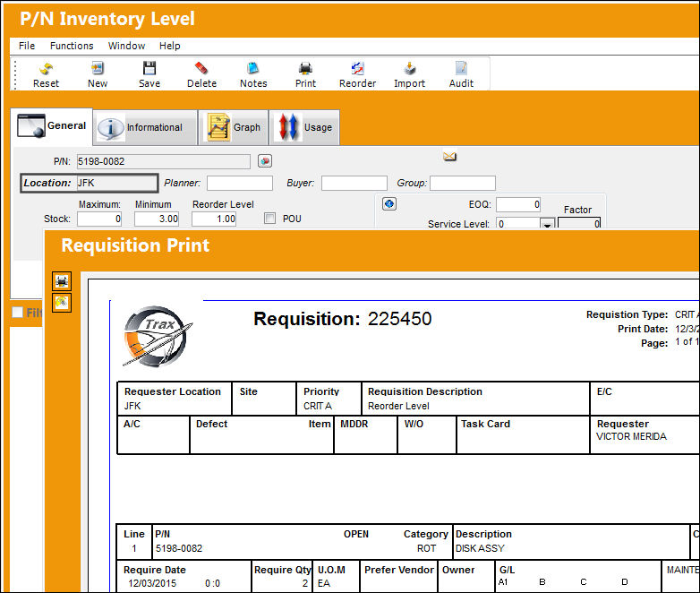Viewport: 700px width, 593px height.
Task: Click CRIT A priority value in report
Action: pos(318,406)
